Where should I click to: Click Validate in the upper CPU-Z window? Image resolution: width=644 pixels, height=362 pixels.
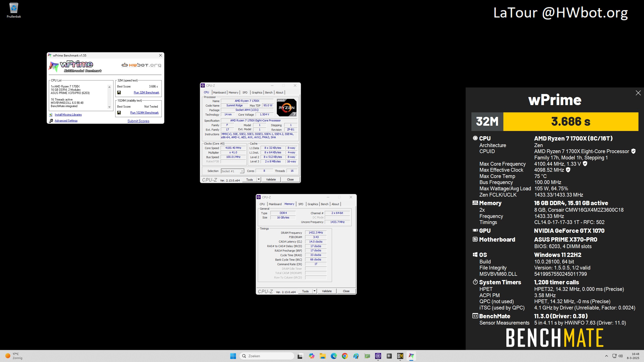pyautogui.click(x=271, y=179)
